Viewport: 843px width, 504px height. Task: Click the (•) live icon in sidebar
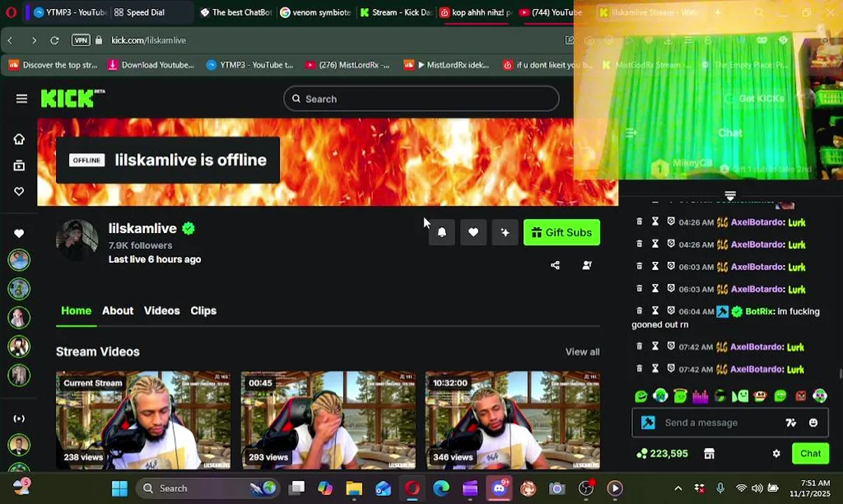[x=19, y=419]
